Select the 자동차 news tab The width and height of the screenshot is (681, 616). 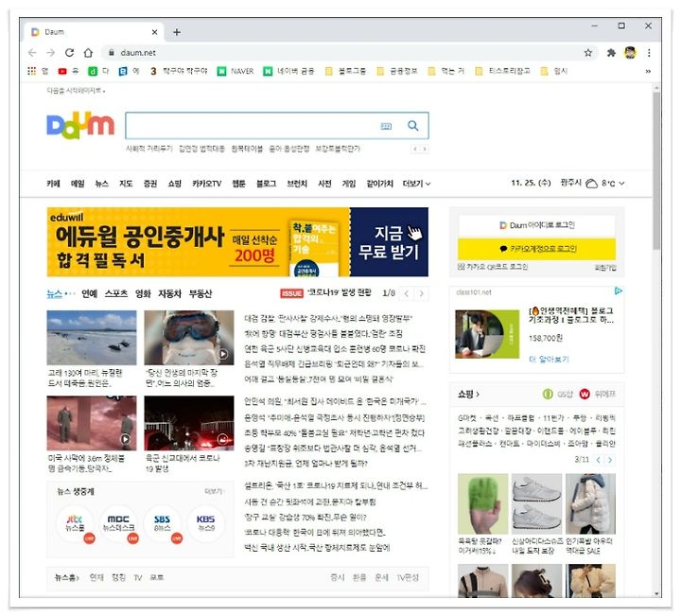169,293
